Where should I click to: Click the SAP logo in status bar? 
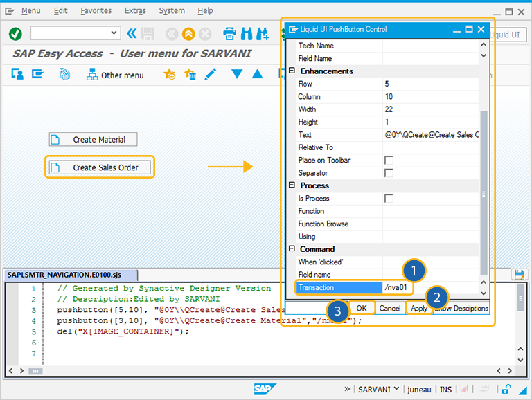tap(265, 389)
